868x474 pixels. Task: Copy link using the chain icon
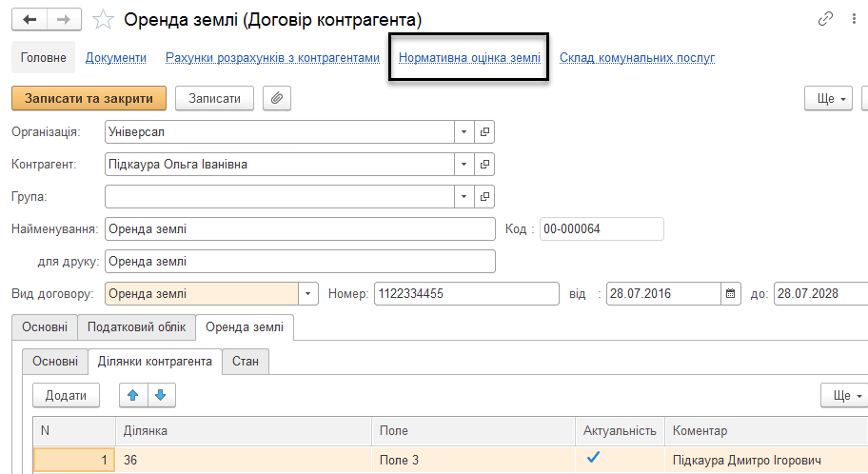pyautogui.click(x=825, y=19)
